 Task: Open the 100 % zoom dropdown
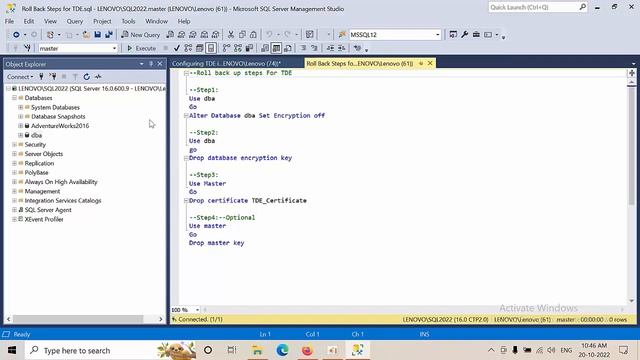[197, 310]
